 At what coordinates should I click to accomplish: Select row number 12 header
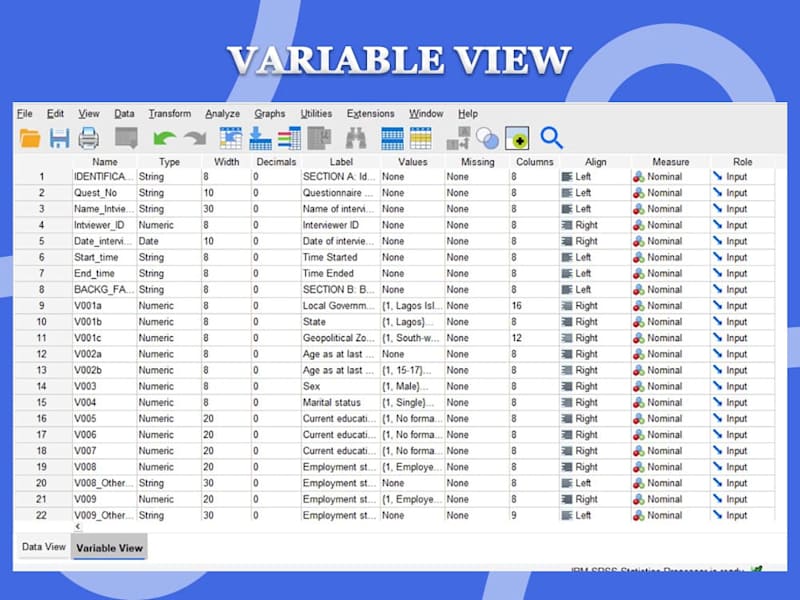pyautogui.click(x=42, y=354)
